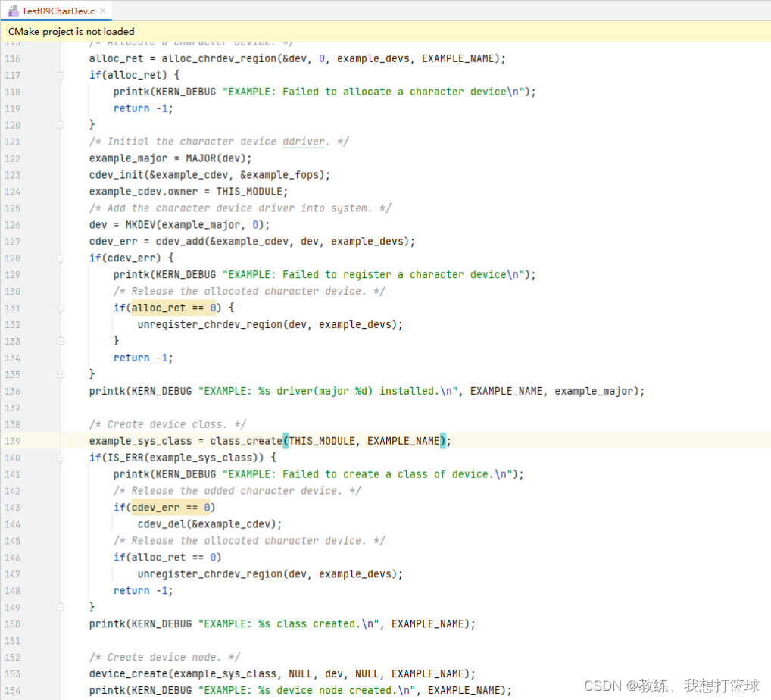Click cdev_del call on line 144
Screen dimensions: 771x700
click(x=162, y=524)
